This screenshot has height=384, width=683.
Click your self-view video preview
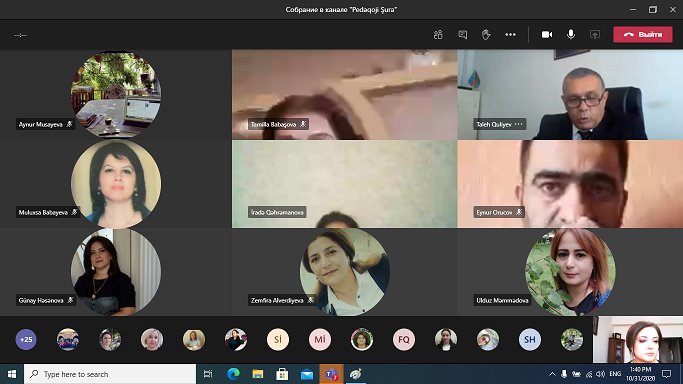coord(638,340)
